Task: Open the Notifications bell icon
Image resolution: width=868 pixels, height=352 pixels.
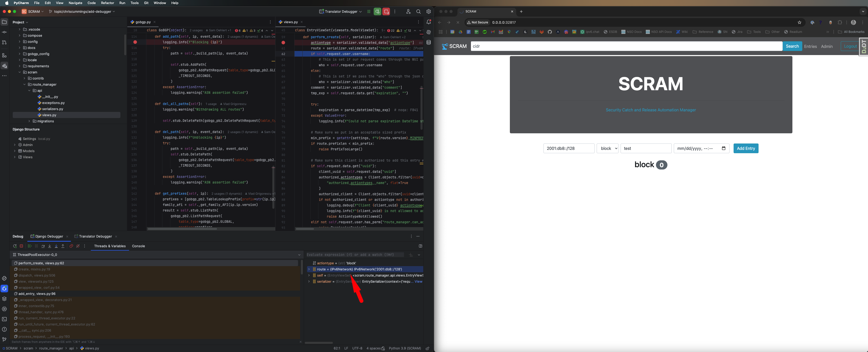Action: coord(429,22)
